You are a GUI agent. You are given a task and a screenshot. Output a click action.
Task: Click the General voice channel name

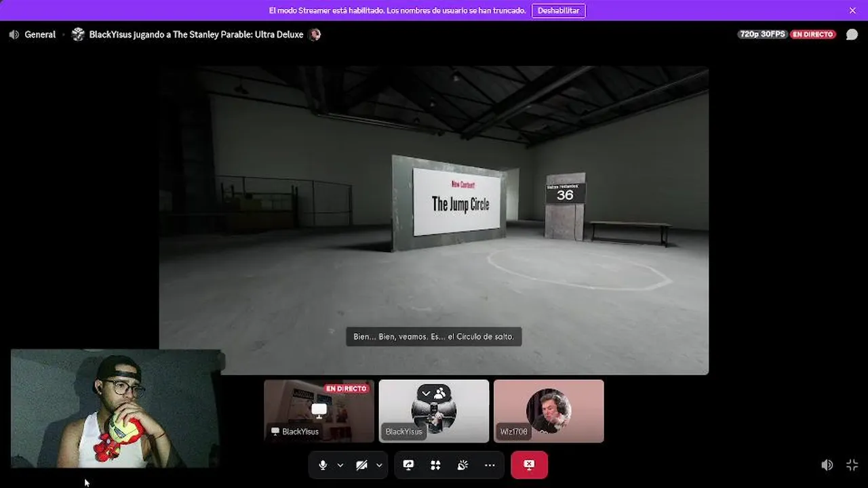point(40,34)
